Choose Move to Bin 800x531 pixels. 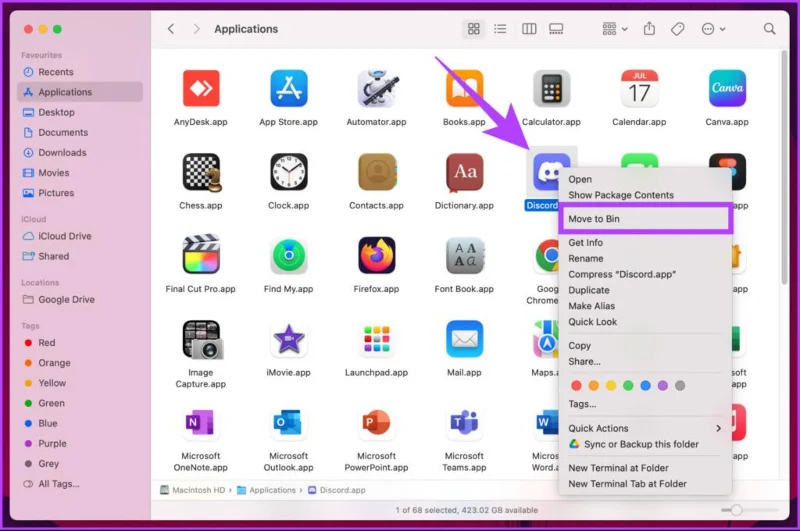[645, 219]
